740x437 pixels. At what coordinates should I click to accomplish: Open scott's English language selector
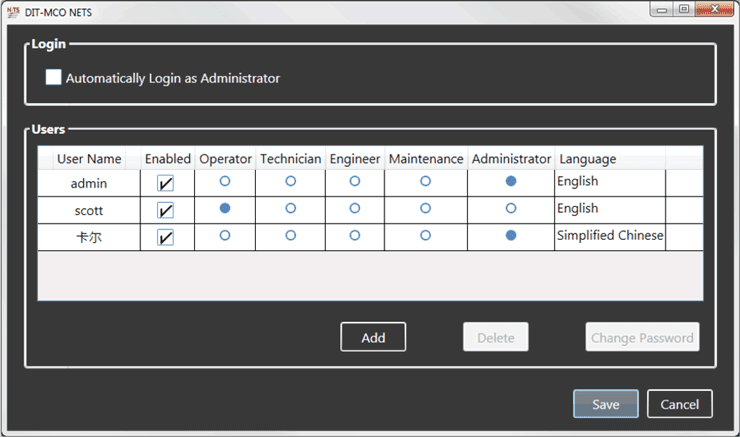[x=609, y=209]
